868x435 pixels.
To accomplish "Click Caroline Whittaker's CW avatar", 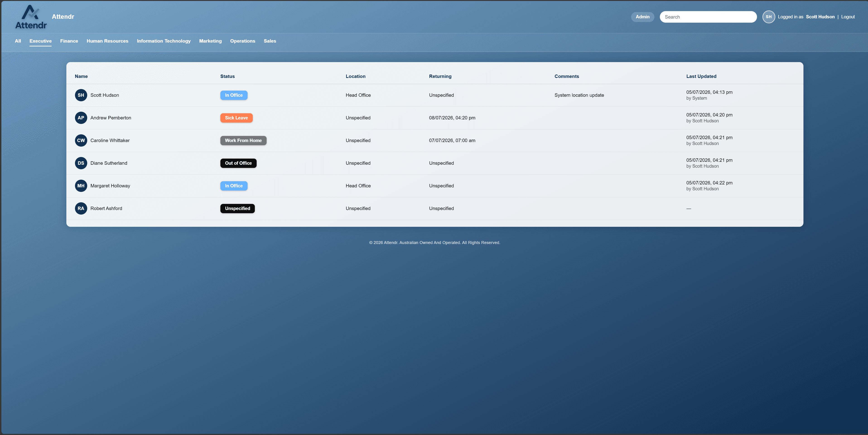I will (x=81, y=140).
